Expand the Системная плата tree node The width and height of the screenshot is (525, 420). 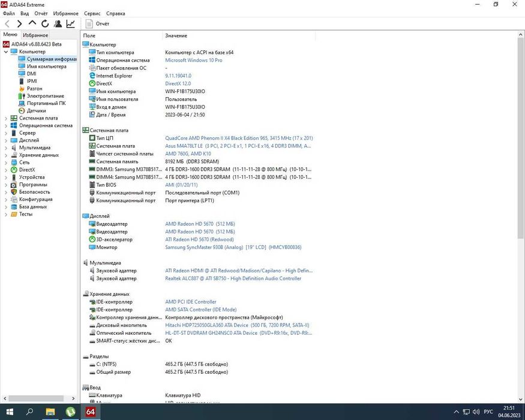[x=5, y=118]
